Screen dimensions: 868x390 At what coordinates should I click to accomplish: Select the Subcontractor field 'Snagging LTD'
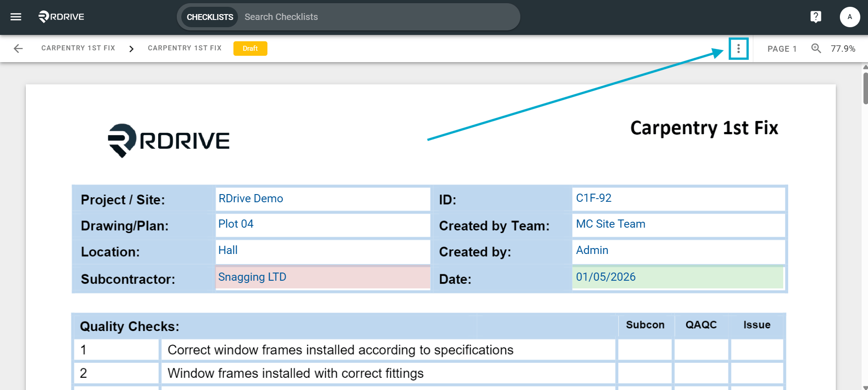pyautogui.click(x=323, y=278)
